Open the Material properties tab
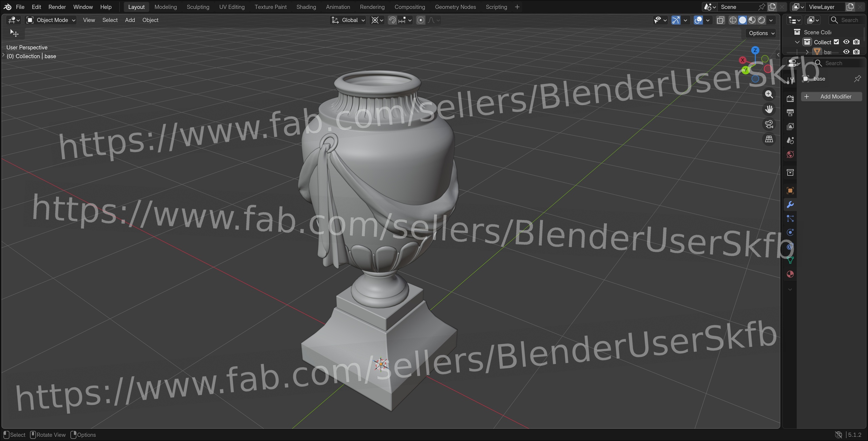Image resolution: width=868 pixels, height=441 pixels. 790,274
